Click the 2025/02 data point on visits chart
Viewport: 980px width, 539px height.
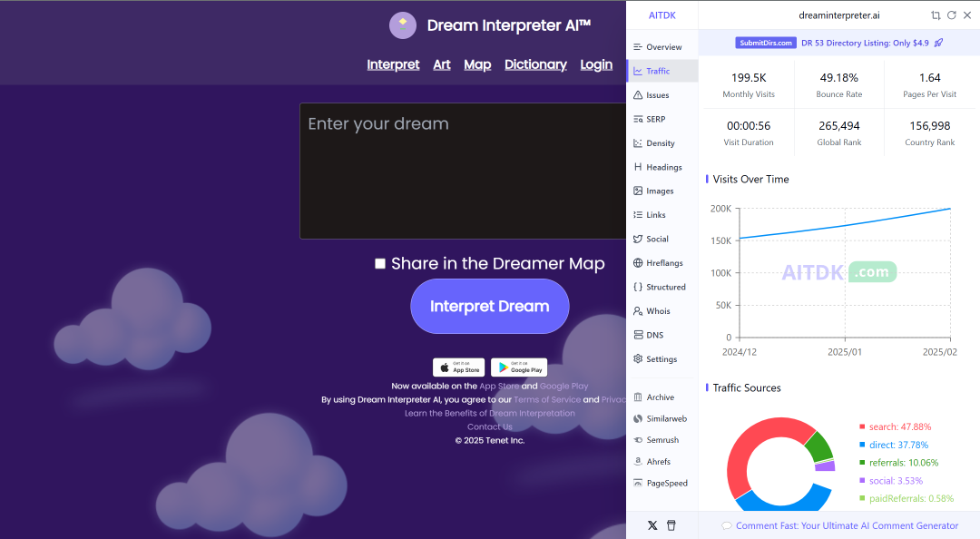pyautogui.click(x=950, y=209)
